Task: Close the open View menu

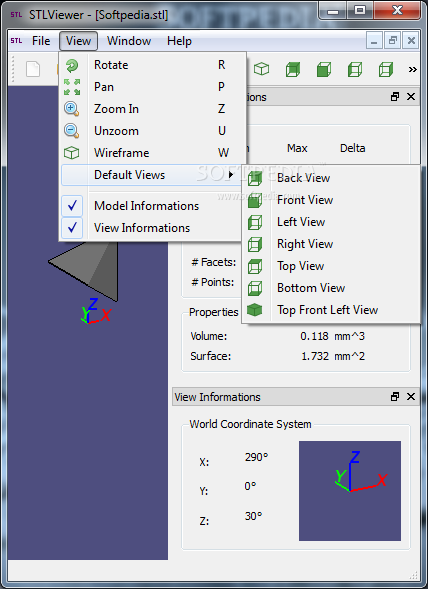Action: click(x=78, y=41)
